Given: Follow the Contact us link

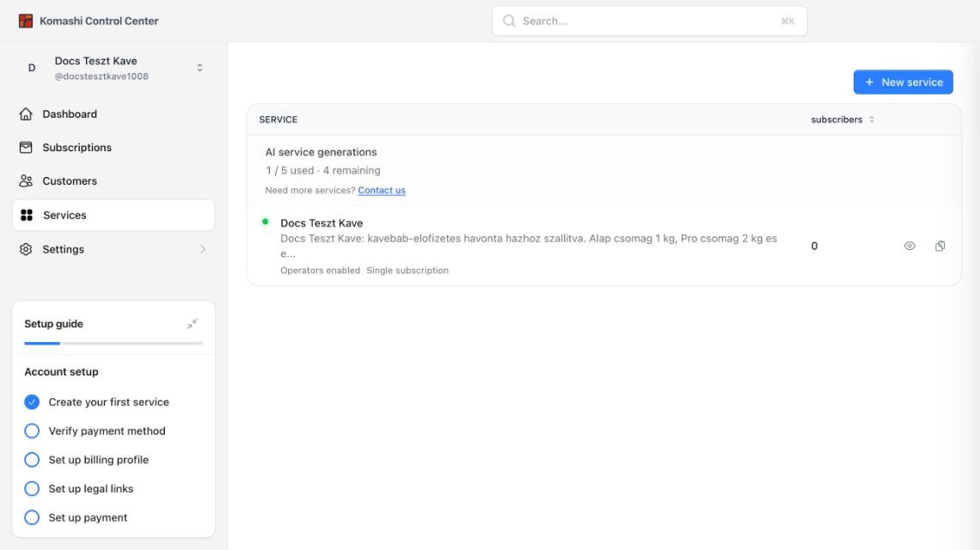Looking at the screenshot, I should click(x=381, y=190).
